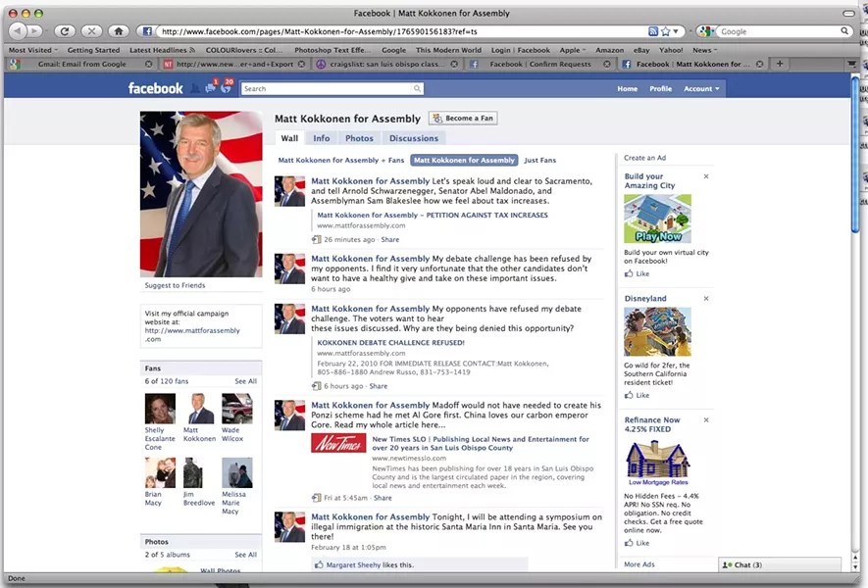Open address bar history dropdown arrow

point(677,31)
